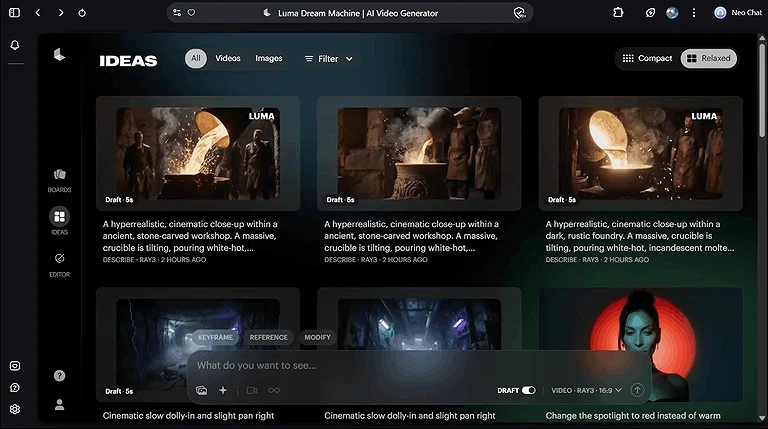Select the All filter tab
Image resolution: width=768 pixels, height=429 pixels.
[x=195, y=58]
